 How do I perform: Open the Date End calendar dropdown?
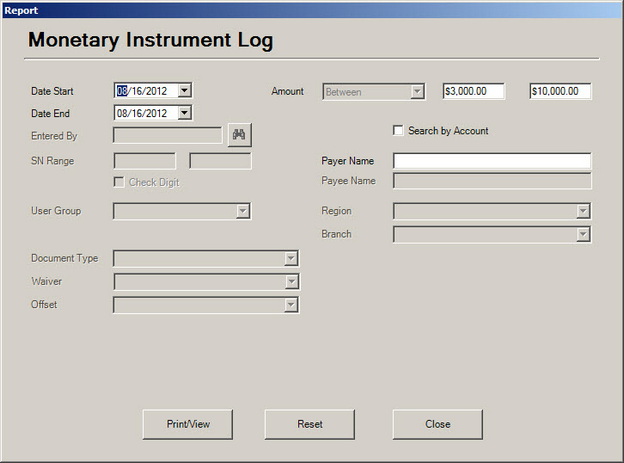coord(184,113)
